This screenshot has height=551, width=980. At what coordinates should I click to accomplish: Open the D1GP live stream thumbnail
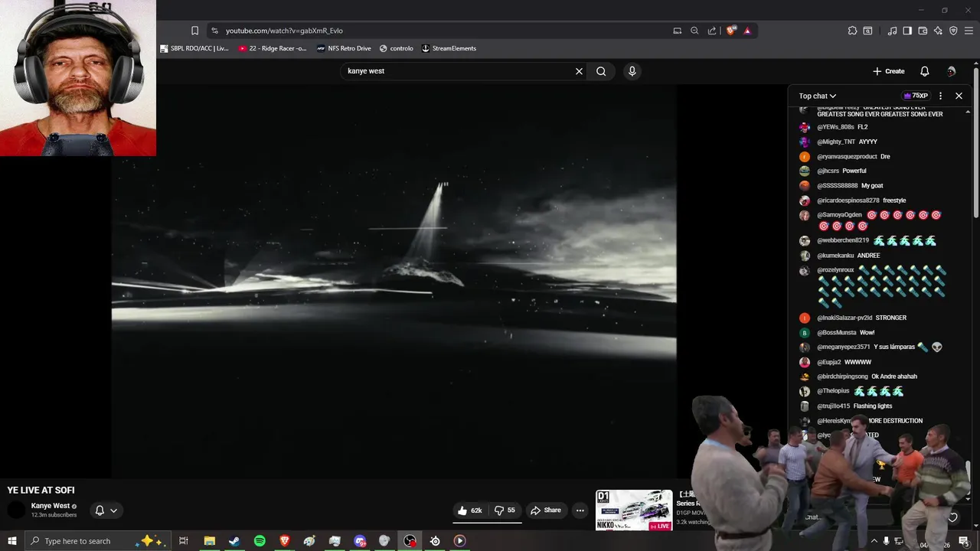click(x=634, y=510)
